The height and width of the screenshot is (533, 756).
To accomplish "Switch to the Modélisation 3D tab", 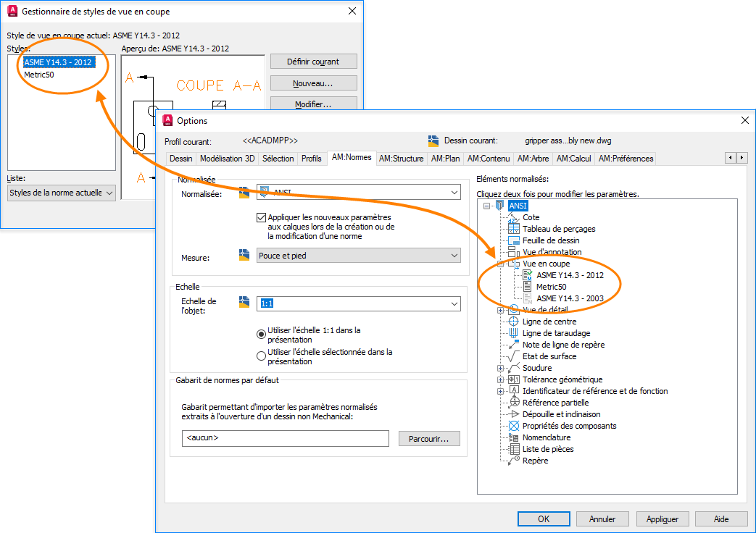I will [227, 159].
